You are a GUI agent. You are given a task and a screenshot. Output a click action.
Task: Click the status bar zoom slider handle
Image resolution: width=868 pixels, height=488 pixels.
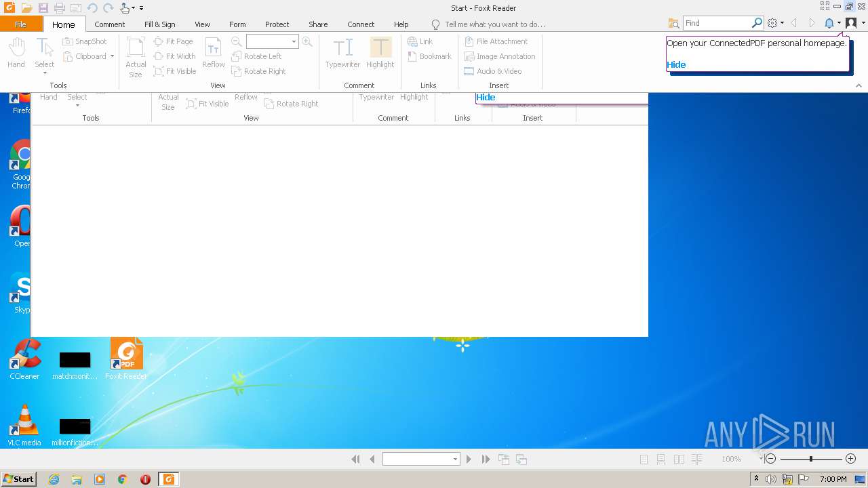pos(811,459)
